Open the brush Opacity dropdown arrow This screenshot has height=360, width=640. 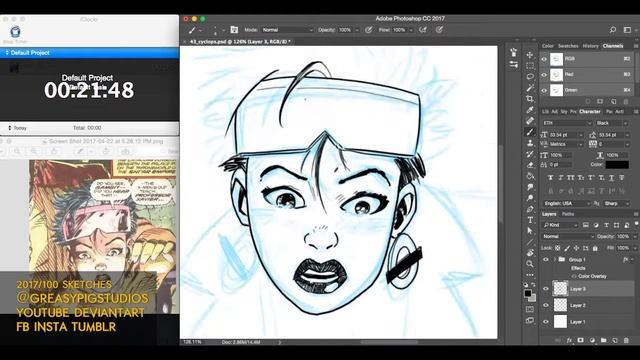357,30
